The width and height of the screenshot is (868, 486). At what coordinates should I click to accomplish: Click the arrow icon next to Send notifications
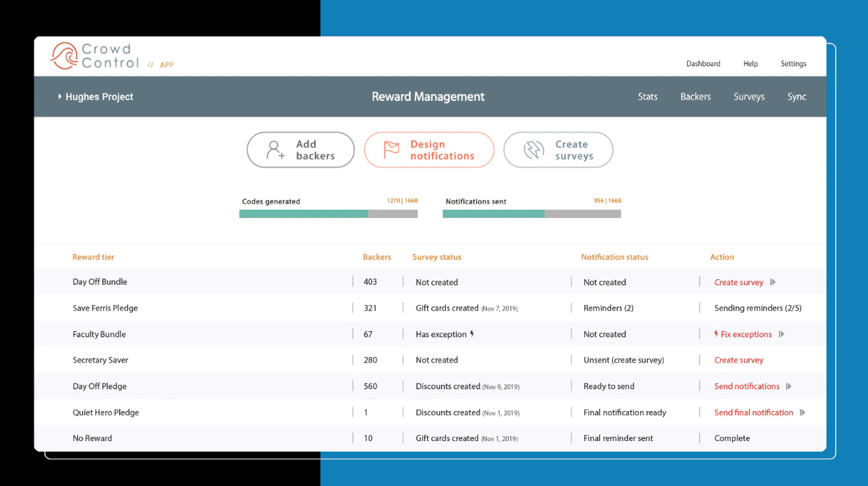pyautogui.click(x=789, y=386)
